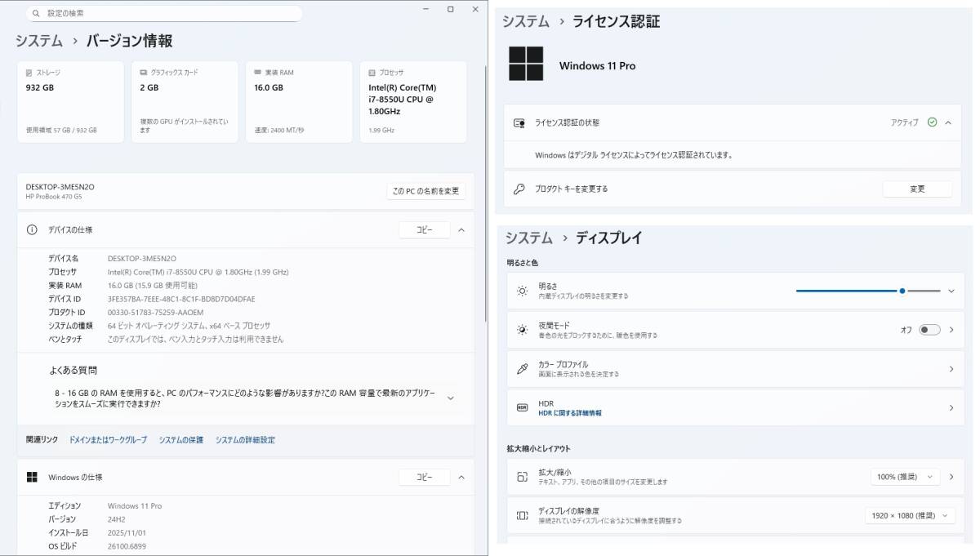Screen dimensions: 980x556
Task: Click the brightness slider handle
Action: pyautogui.click(x=902, y=291)
